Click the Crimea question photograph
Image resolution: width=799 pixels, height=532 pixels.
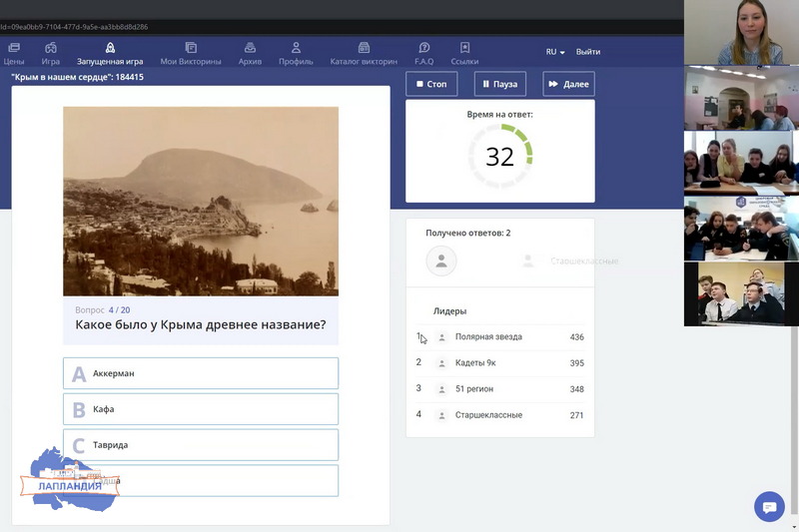201,201
